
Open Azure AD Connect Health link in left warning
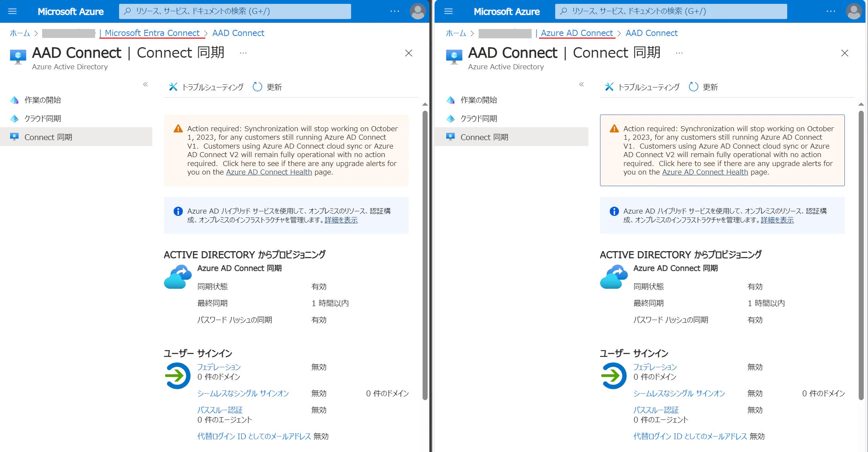(x=269, y=172)
